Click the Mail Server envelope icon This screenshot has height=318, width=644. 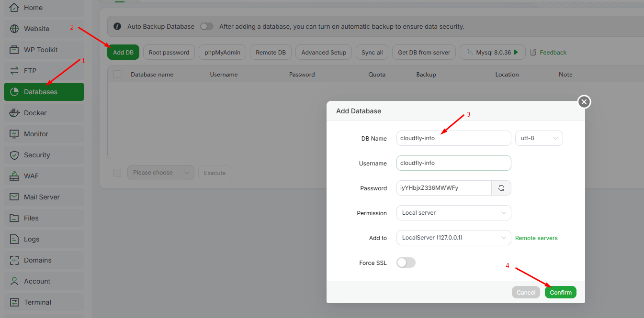tap(14, 197)
